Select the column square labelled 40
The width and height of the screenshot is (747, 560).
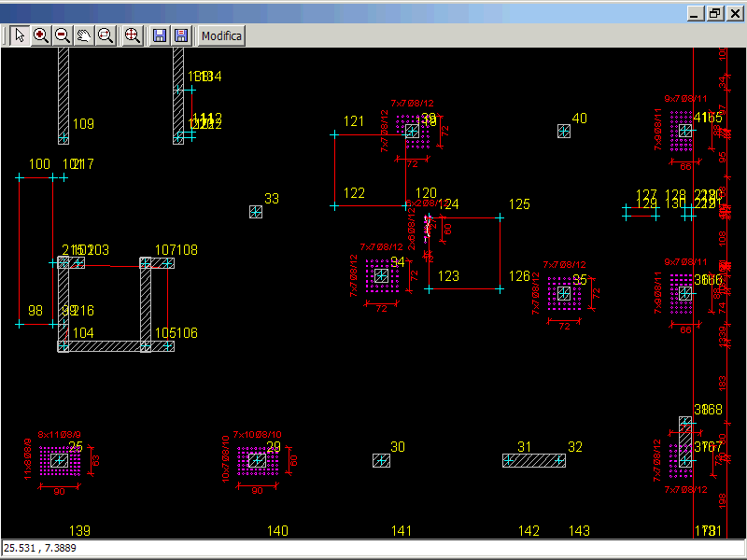coord(564,132)
